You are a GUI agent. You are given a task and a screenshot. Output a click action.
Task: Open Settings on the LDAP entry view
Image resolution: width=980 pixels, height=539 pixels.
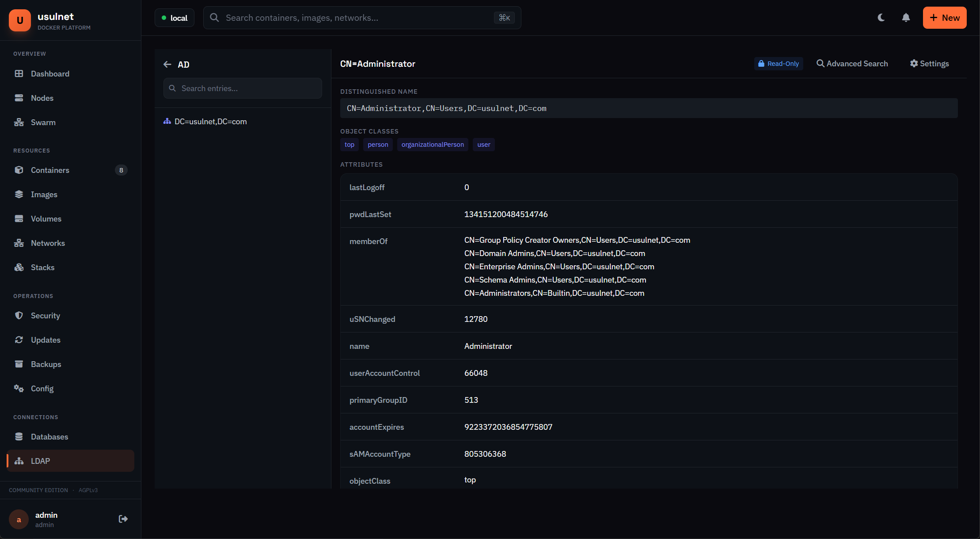(x=929, y=64)
